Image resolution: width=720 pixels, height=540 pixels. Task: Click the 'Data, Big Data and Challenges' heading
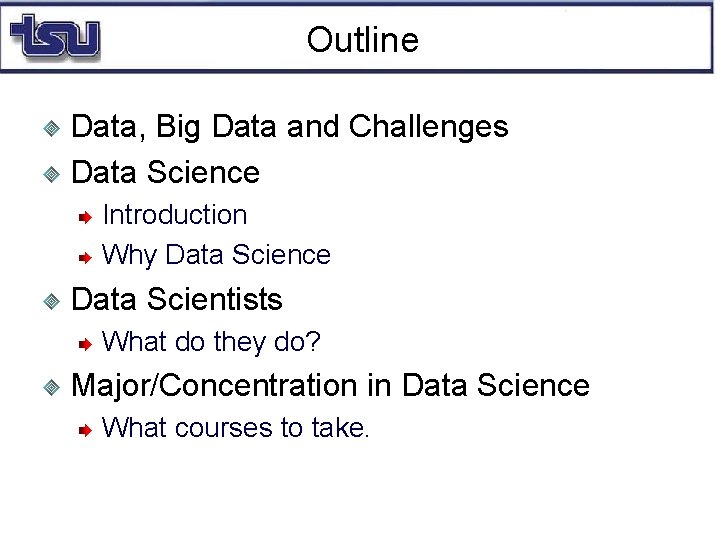click(x=290, y=127)
